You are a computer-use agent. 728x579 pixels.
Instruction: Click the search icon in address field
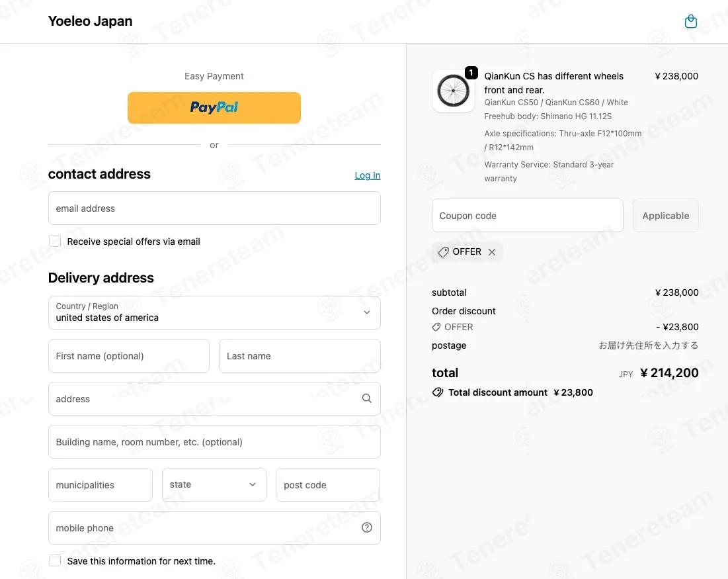[x=367, y=398]
